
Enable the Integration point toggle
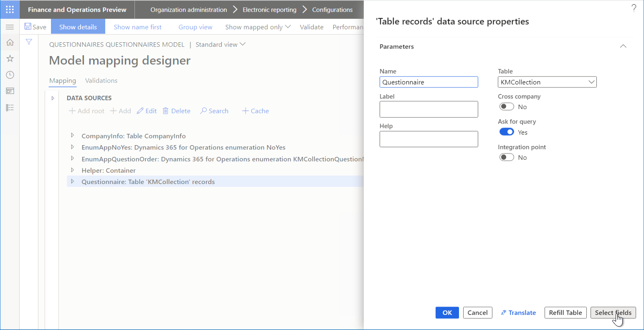pyautogui.click(x=507, y=157)
